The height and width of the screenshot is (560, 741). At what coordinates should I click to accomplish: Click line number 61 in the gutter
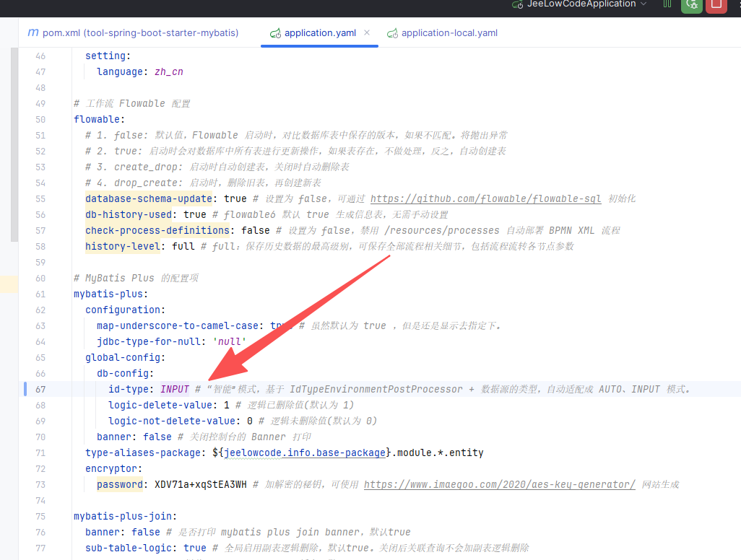click(40, 294)
